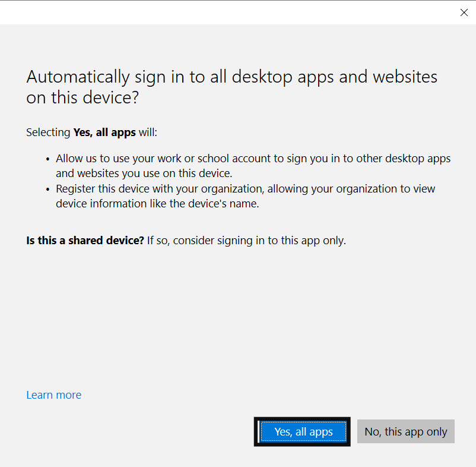Click bullet dot before 'Allow us to use'
Image resolution: width=476 pixels, height=467 pixels.
(48, 159)
